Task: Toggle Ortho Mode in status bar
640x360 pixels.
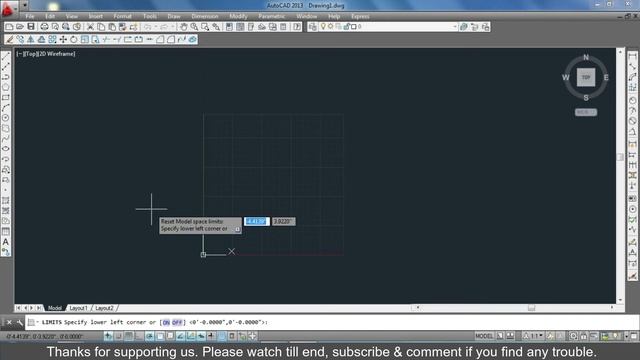Action: tap(139, 336)
